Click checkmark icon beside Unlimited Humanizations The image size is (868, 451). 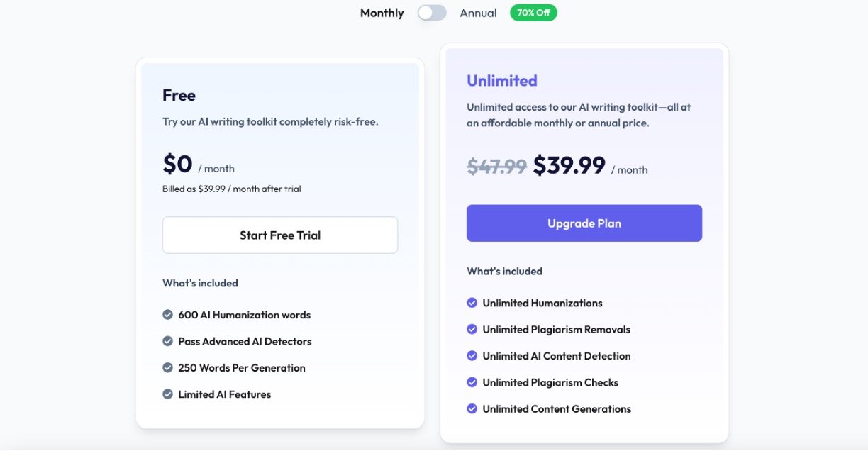pos(472,303)
